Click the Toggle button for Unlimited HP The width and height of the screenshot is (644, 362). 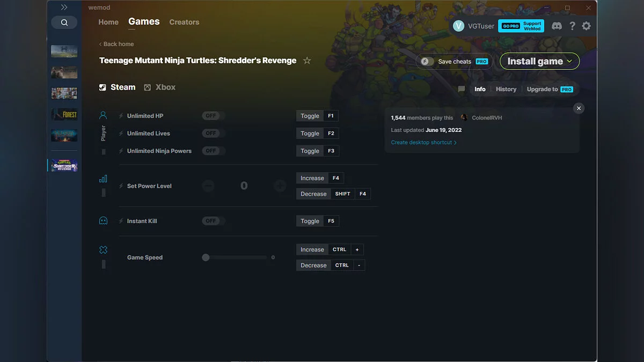coord(310,116)
